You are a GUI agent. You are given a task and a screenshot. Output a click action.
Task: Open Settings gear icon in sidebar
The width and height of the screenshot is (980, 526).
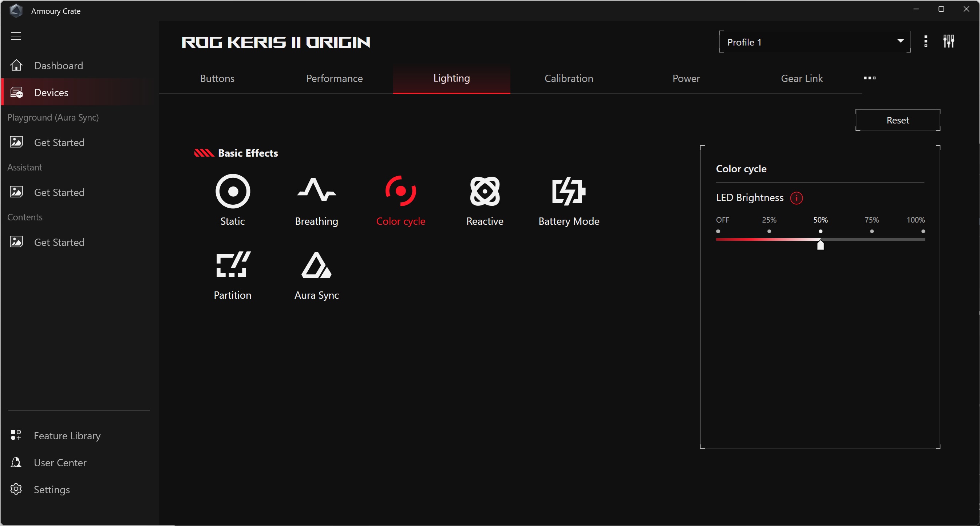16,489
